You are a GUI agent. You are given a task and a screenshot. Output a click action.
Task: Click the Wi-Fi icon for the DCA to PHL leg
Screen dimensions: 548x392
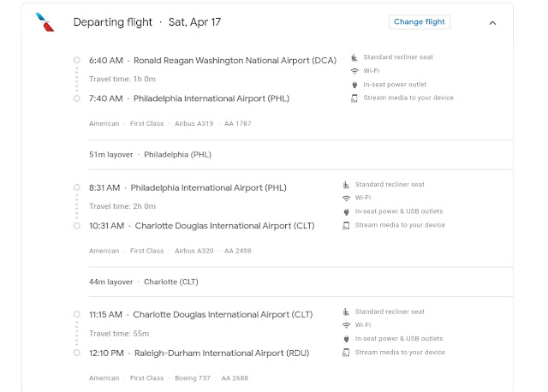(x=354, y=71)
